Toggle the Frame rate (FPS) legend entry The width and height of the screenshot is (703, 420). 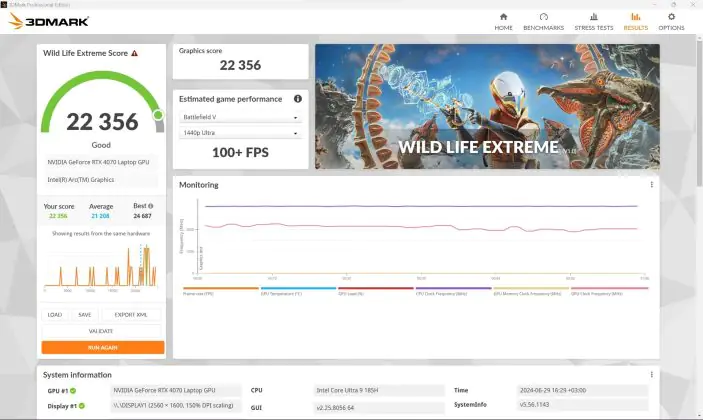coord(221,291)
